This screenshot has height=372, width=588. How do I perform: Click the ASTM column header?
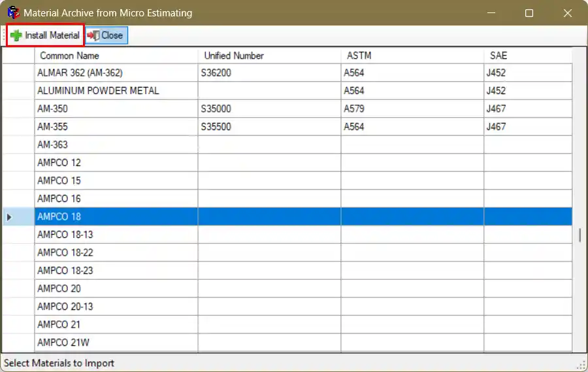pyautogui.click(x=412, y=56)
